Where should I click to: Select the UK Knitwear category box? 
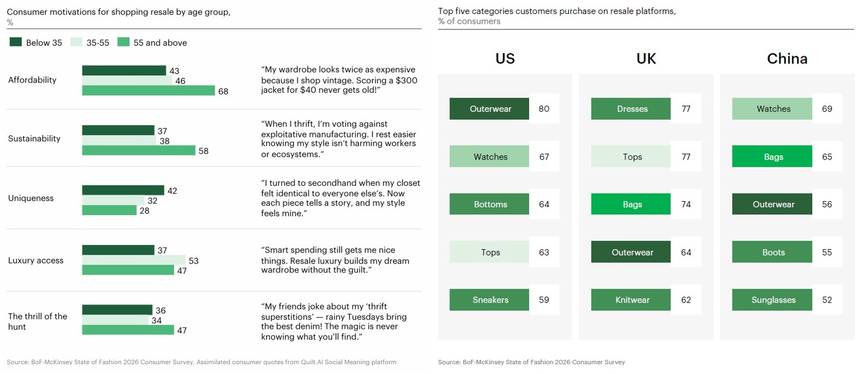click(631, 300)
